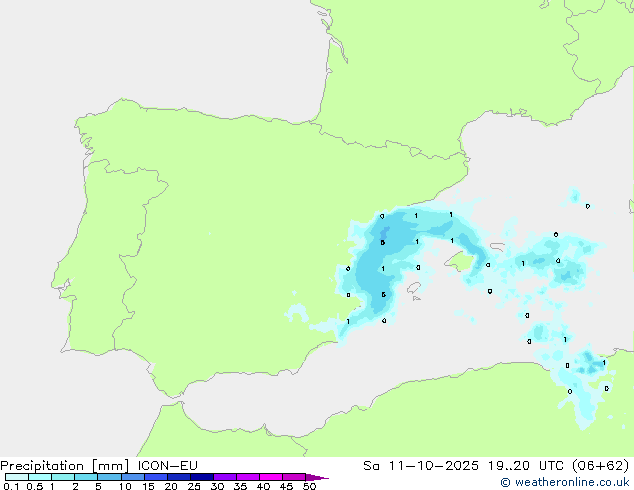The image size is (634, 490).
Task: Click the '0.5' legend scale label
Action: click(x=35, y=486)
